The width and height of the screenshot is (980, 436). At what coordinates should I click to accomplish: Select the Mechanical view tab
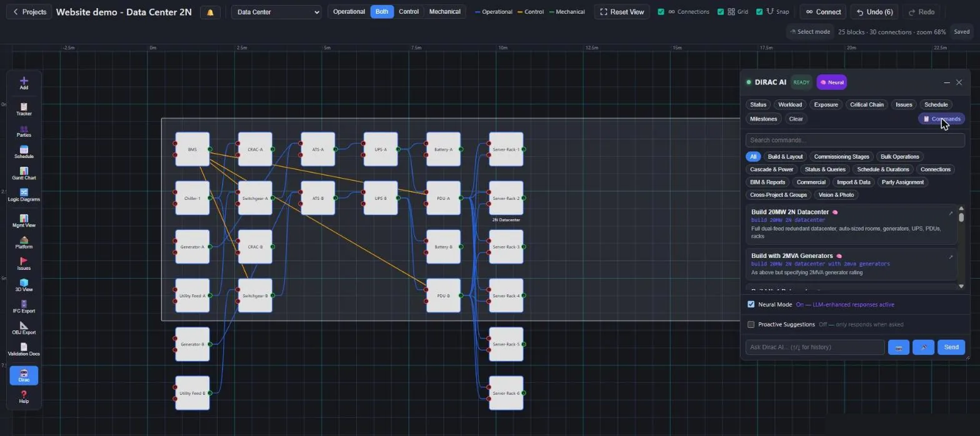tap(445, 12)
